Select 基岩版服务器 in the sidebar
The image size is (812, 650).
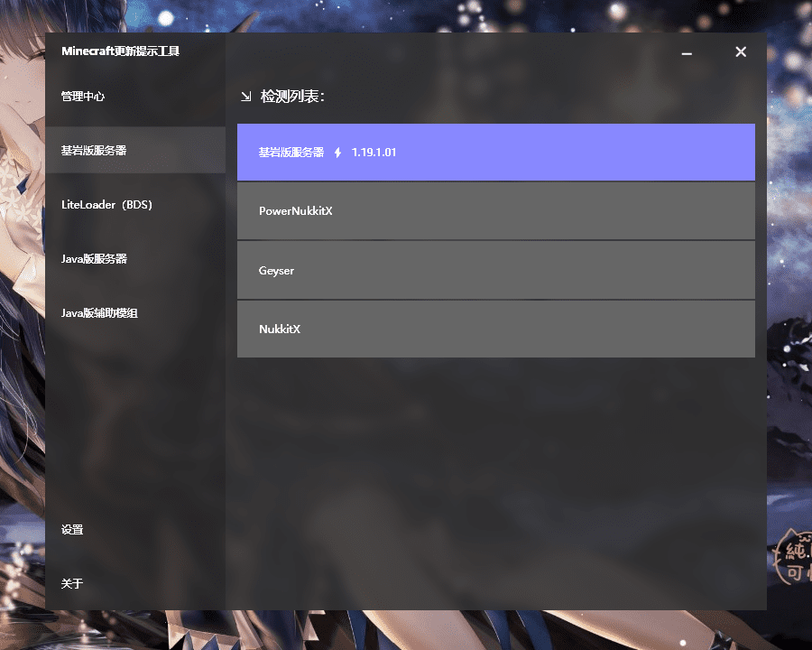135,151
